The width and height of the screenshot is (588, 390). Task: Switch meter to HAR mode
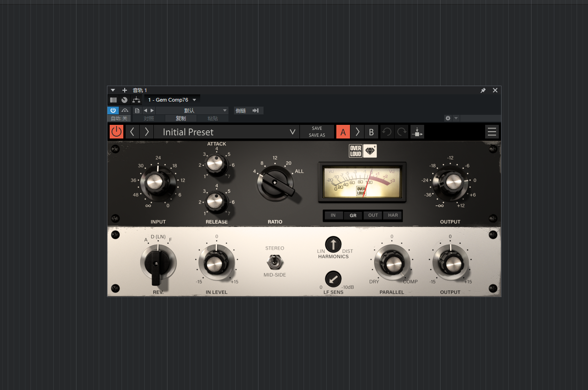[392, 216]
